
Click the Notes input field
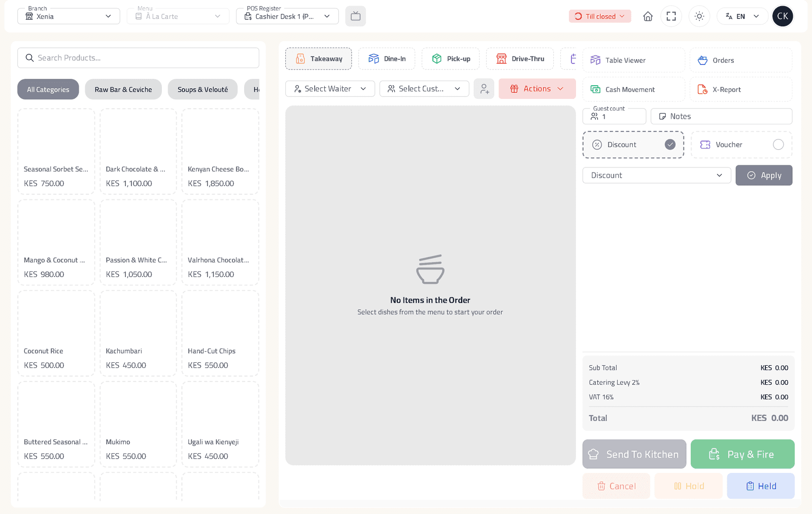[x=721, y=116]
